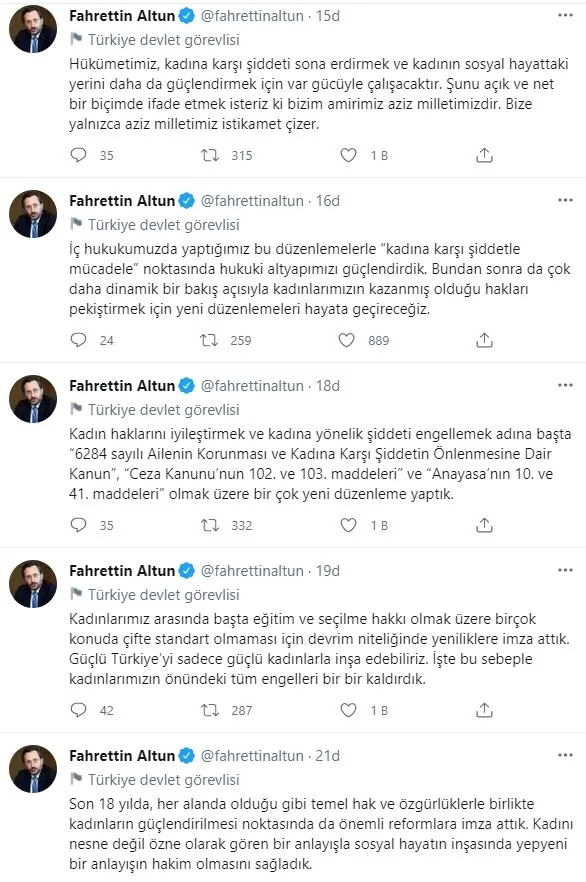Image resolution: width=586 pixels, height=882 pixels.
Task: Reply to the tweet about Hükümetimiz
Action: point(77,155)
